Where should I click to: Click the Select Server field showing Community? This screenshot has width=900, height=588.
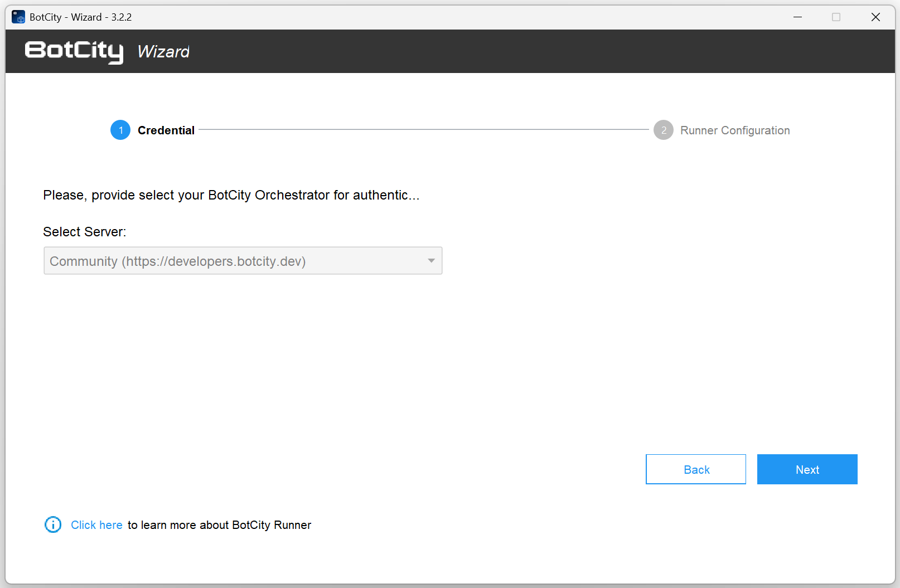point(223,260)
